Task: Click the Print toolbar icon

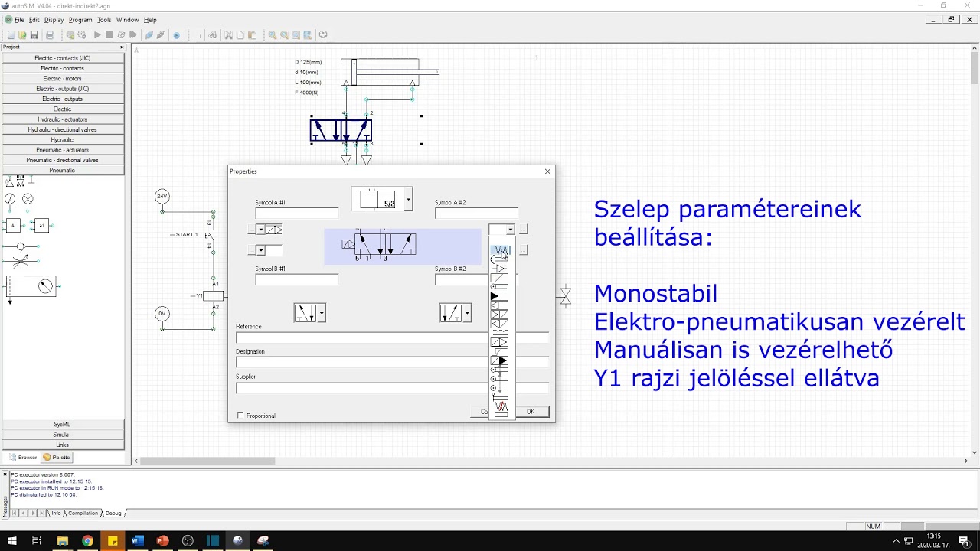Action: [51, 35]
